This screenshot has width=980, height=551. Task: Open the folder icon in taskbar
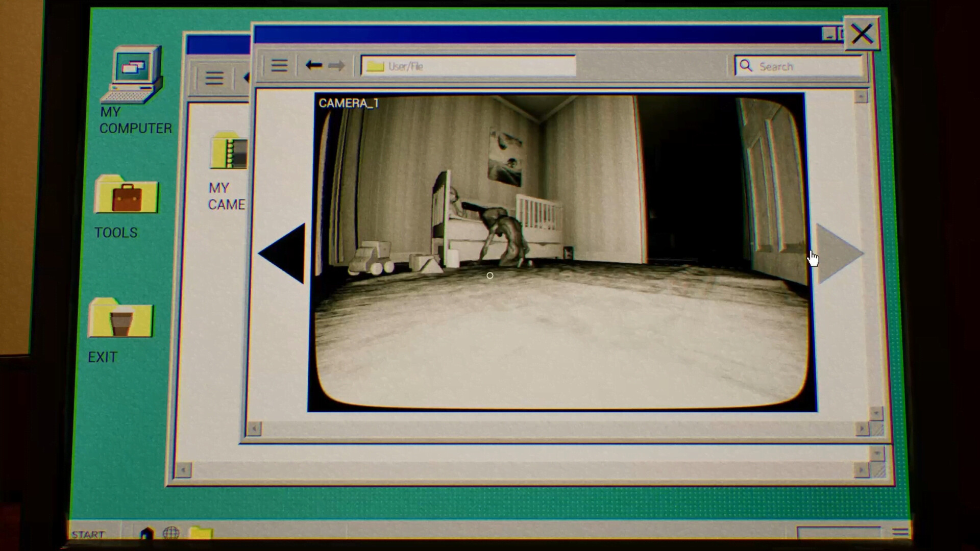pyautogui.click(x=201, y=533)
